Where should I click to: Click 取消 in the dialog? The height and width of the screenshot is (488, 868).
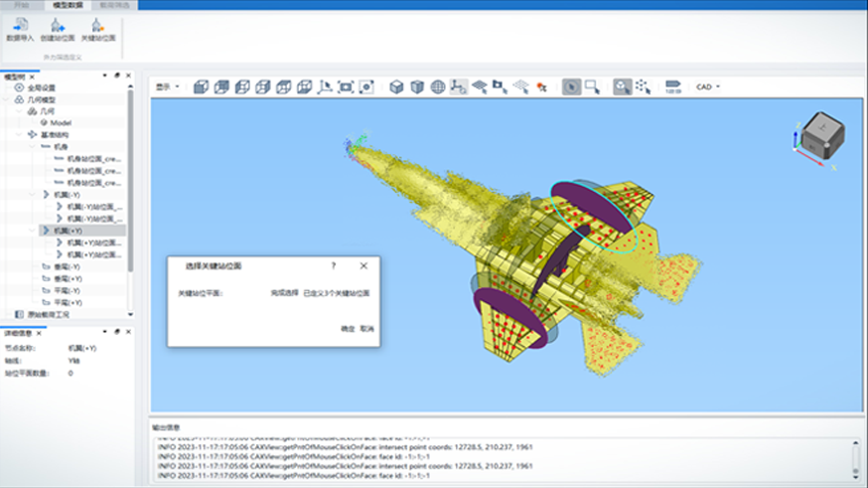click(x=367, y=328)
